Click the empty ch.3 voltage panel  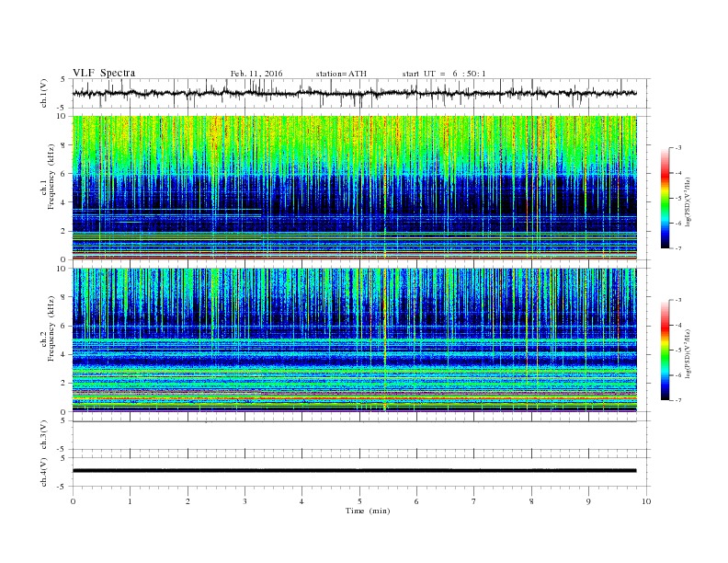click(360, 435)
